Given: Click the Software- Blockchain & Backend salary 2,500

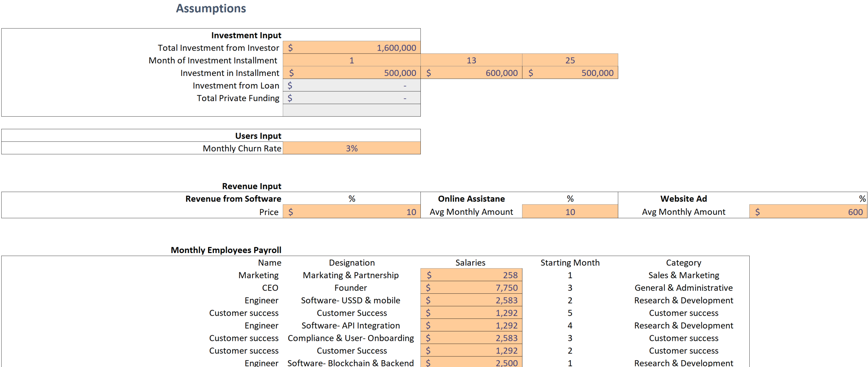Looking at the screenshot, I should [471, 362].
